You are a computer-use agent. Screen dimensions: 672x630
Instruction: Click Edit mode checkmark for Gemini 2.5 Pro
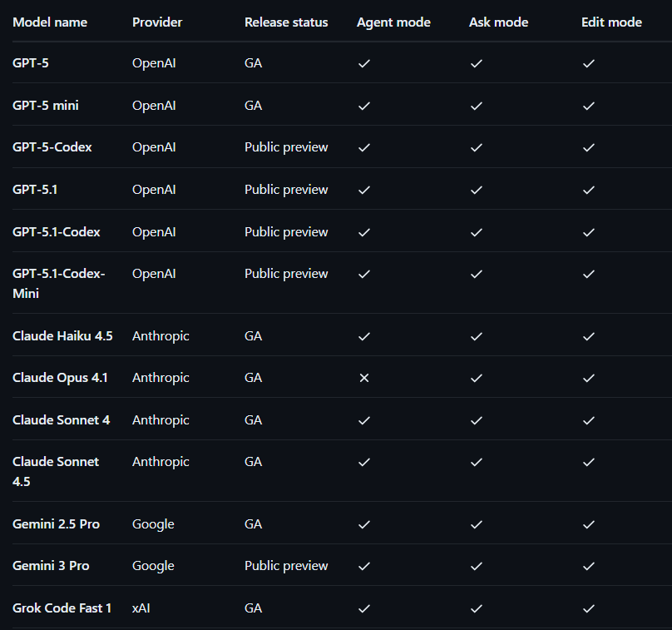click(x=588, y=524)
